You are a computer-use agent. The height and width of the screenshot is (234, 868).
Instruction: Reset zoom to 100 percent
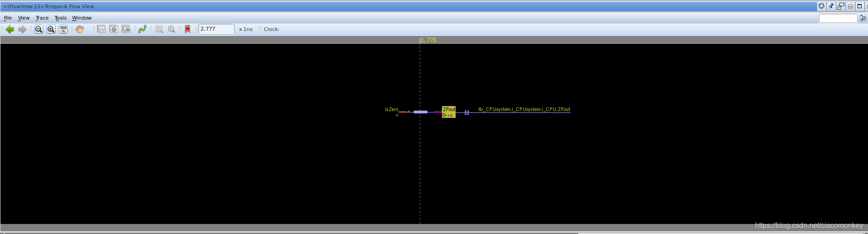(x=63, y=29)
